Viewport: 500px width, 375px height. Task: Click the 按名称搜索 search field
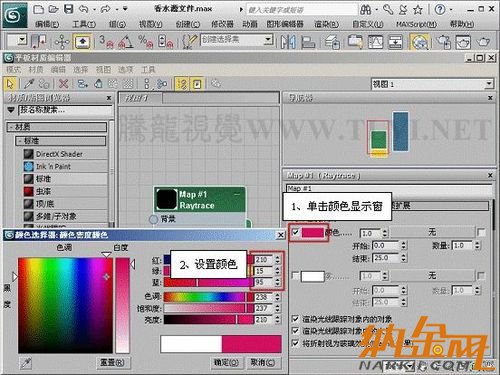click(x=66, y=110)
